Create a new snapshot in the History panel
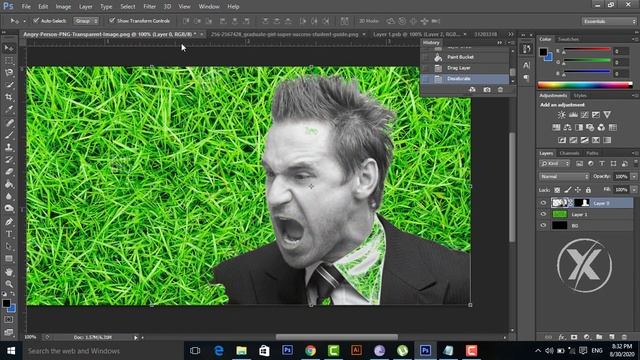Image resolution: width=640 pixels, height=360 pixels. click(487, 89)
